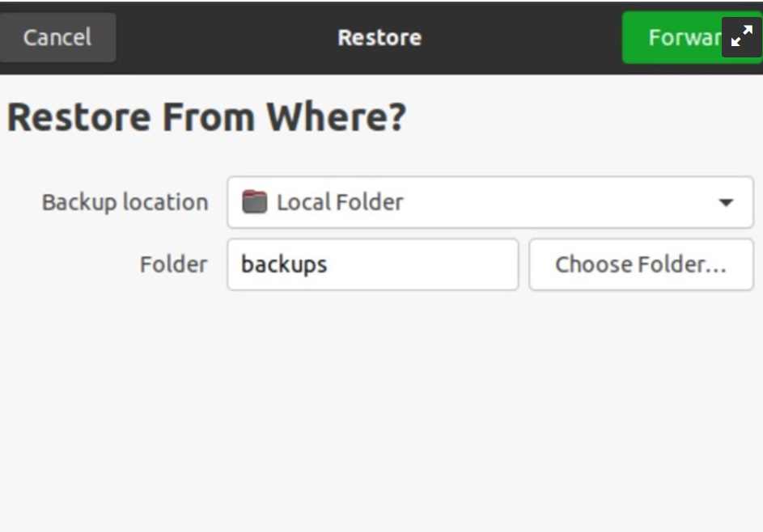Click header bar between Cancel and Restore
This screenshot has width=763, height=532.
227,37
